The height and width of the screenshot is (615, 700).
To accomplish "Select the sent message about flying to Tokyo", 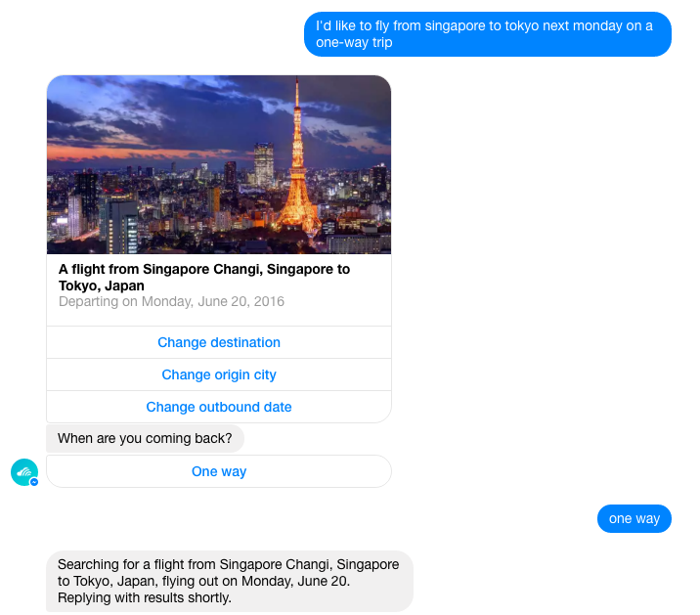I will point(488,34).
